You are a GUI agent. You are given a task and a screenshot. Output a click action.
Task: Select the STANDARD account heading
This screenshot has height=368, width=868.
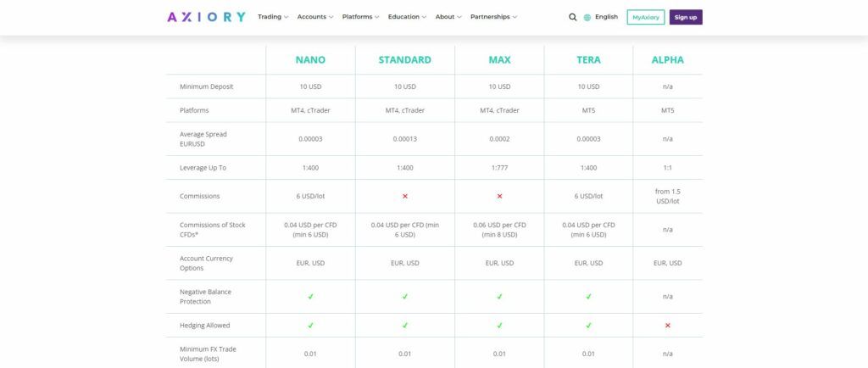click(404, 59)
